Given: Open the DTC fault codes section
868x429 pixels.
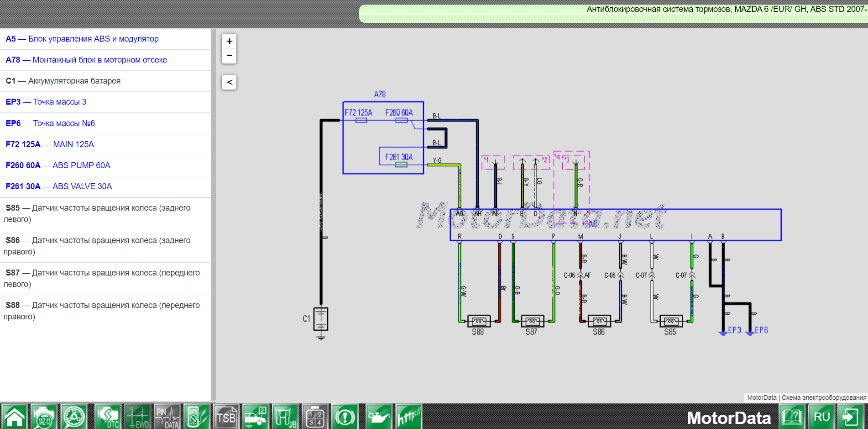Looking at the screenshot, I should pyautogui.click(x=108, y=417).
